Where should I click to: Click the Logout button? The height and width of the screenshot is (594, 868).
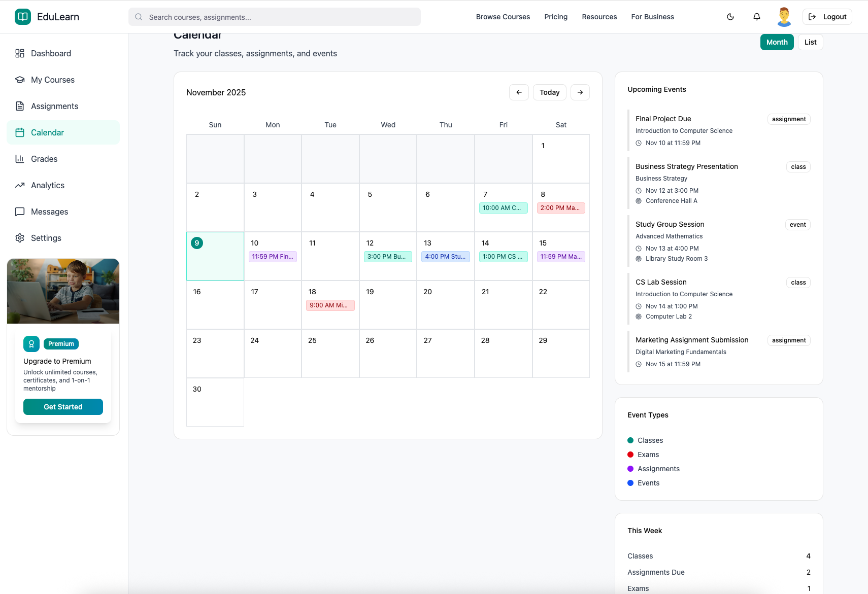pyautogui.click(x=827, y=17)
